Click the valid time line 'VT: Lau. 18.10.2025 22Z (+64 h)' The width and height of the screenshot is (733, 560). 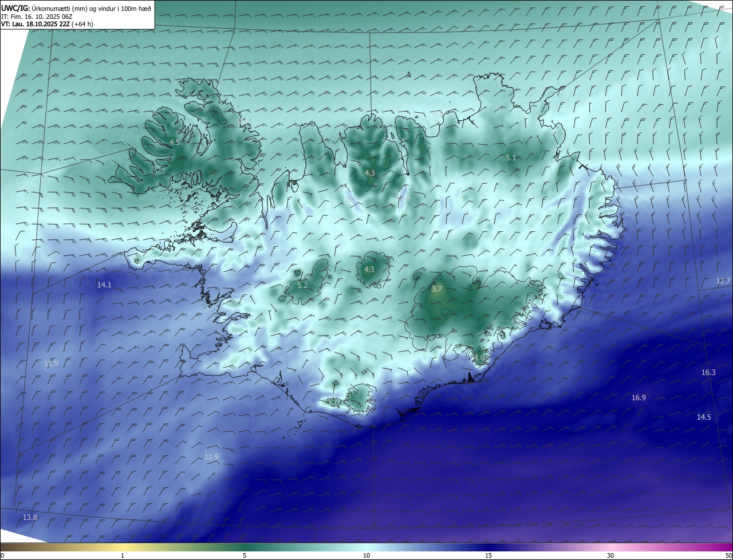[47, 24]
